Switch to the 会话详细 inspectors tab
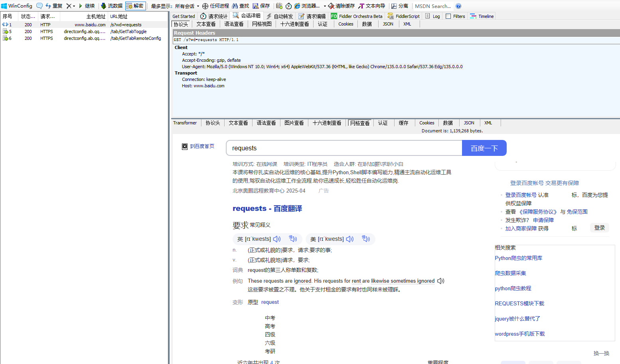 (247, 16)
